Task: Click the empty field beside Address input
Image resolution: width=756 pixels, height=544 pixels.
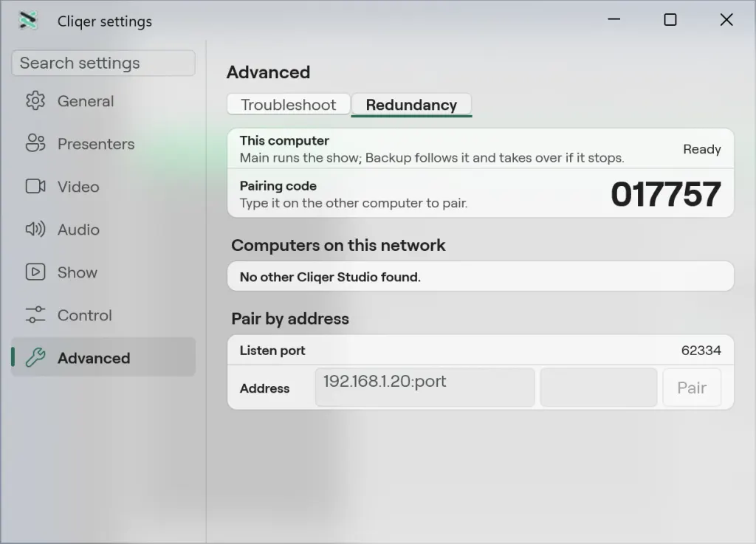Action: [x=598, y=388]
